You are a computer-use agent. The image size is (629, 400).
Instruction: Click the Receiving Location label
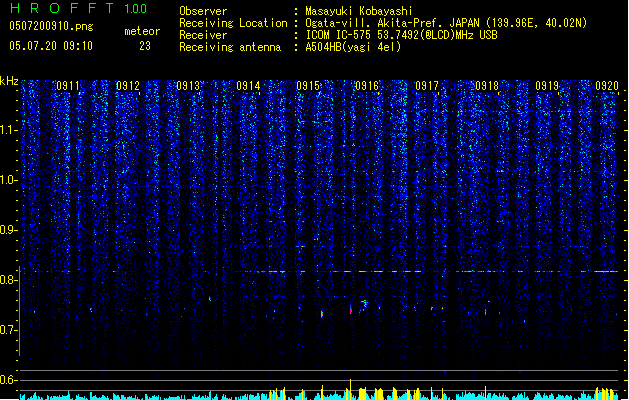(233, 23)
